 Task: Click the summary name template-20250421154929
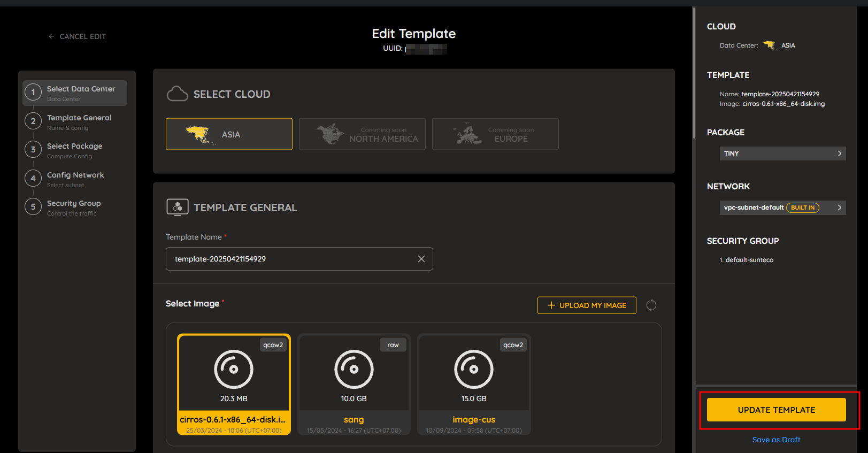780,94
